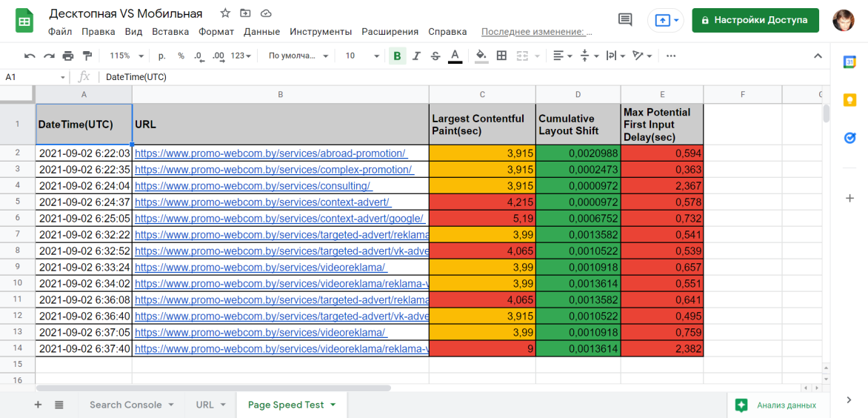Screen dimensions: 868x418
Task: Open Google Calendar in side panel
Action: pos(849,62)
